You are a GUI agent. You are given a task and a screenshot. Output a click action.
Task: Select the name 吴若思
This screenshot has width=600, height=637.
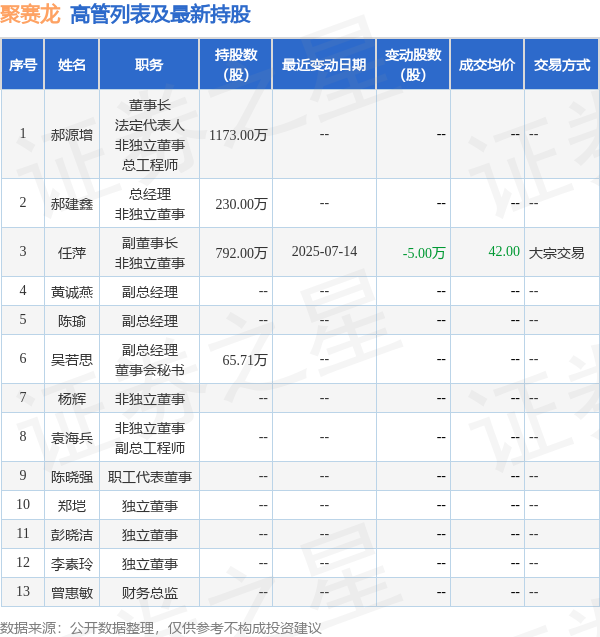pyautogui.click(x=72, y=360)
